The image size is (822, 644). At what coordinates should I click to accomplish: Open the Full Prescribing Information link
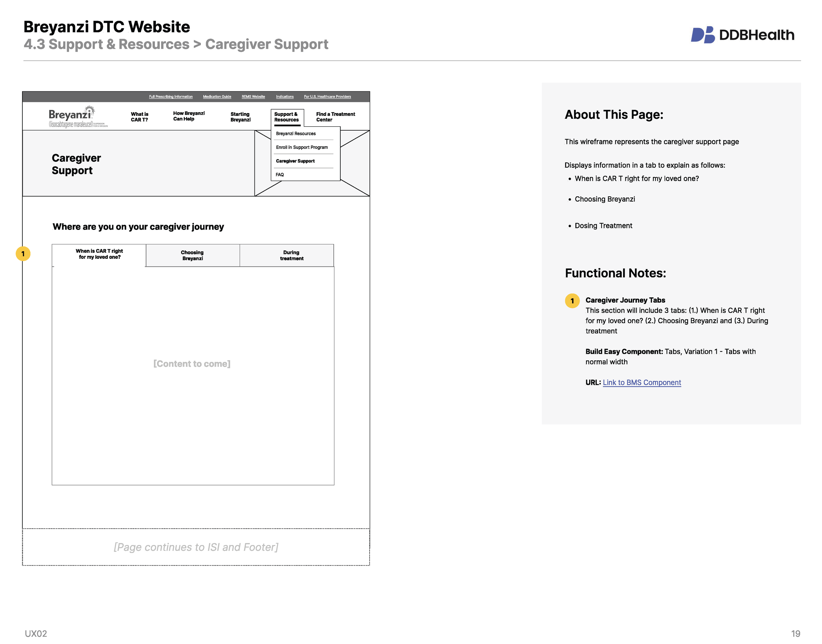point(171,96)
